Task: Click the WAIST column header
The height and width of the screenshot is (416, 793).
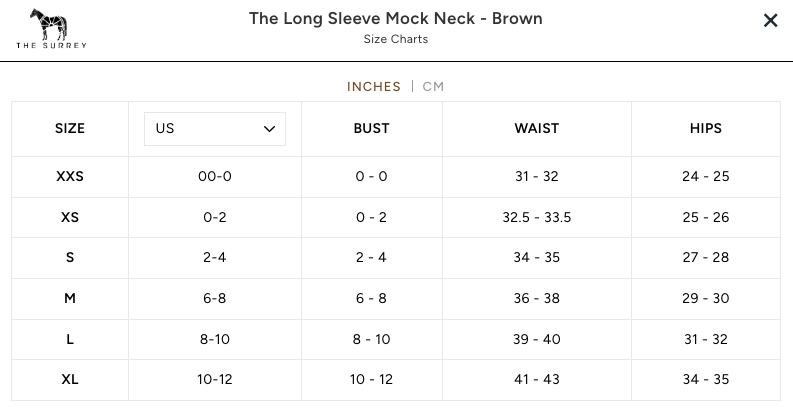Action: pyautogui.click(x=537, y=129)
